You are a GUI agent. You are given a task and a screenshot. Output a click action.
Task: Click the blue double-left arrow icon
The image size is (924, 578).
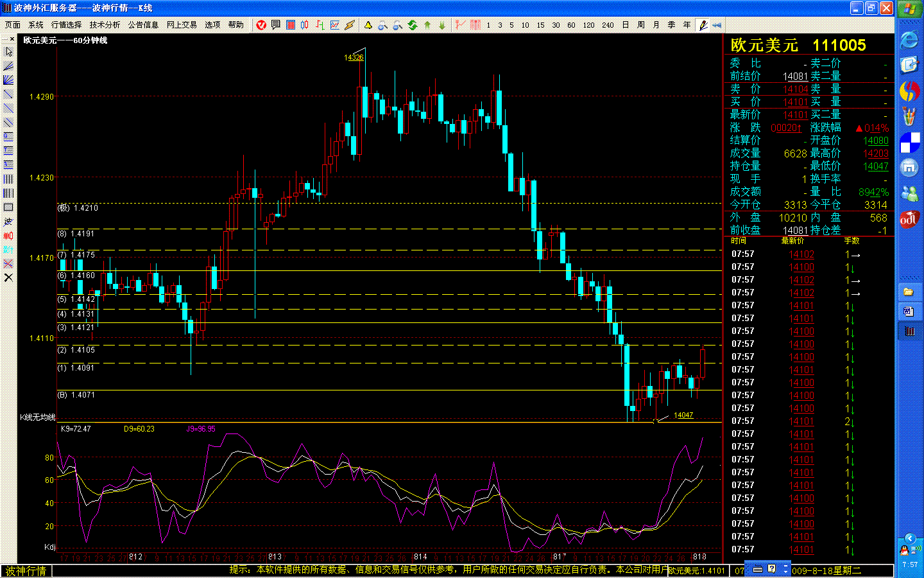point(717,25)
